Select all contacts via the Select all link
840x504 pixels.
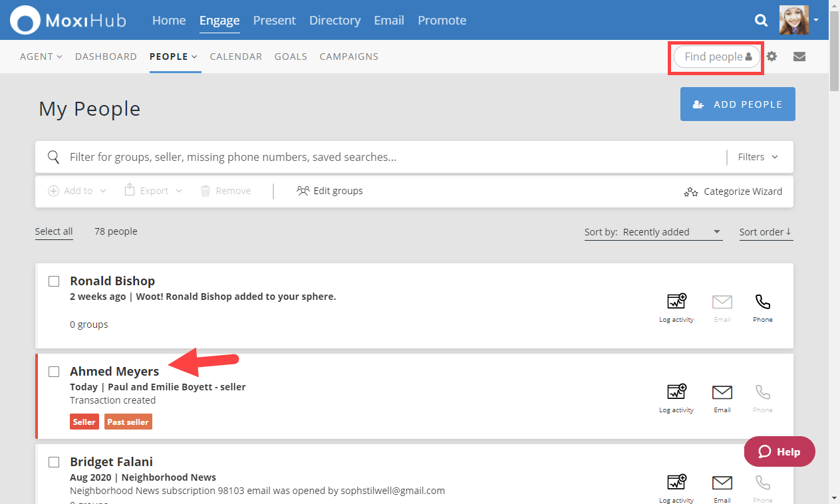pyautogui.click(x=54, y=231)
